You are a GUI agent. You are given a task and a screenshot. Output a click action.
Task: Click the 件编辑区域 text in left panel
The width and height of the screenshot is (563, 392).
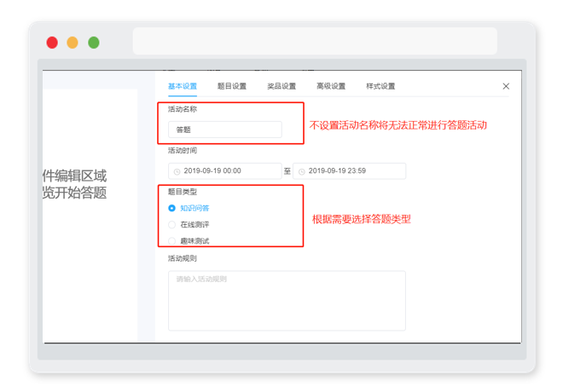(x=75, y=176)
